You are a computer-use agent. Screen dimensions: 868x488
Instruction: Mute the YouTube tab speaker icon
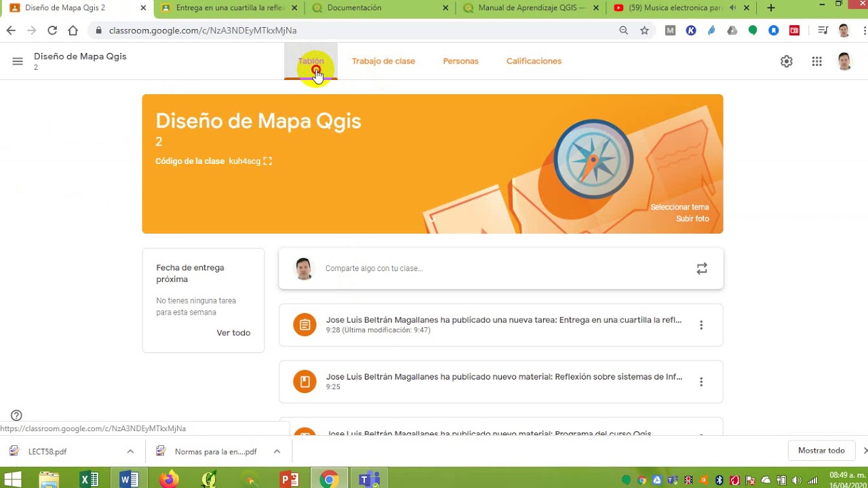(733, 8)
